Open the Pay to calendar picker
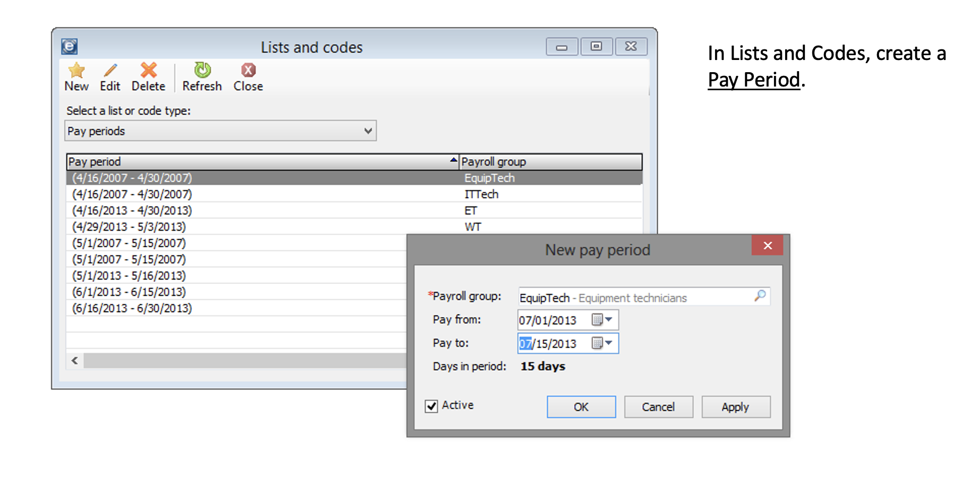Image resolution: width=980 pixels, height=500 pixels. tap(602, 343)
